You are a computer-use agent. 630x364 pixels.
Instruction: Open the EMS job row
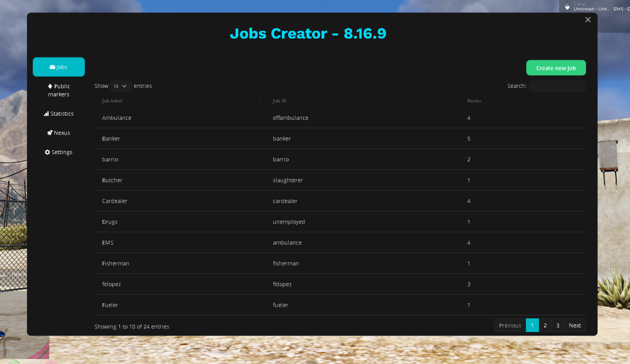tap(340, 242)
